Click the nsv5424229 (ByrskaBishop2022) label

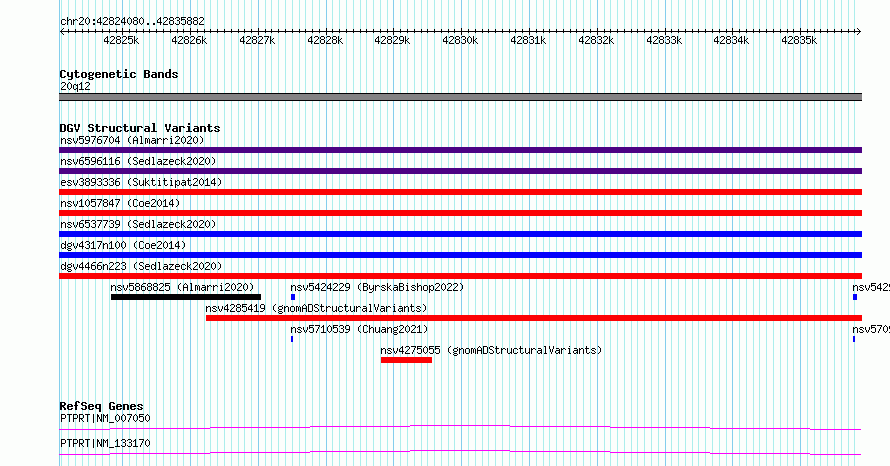pos(377,287)
